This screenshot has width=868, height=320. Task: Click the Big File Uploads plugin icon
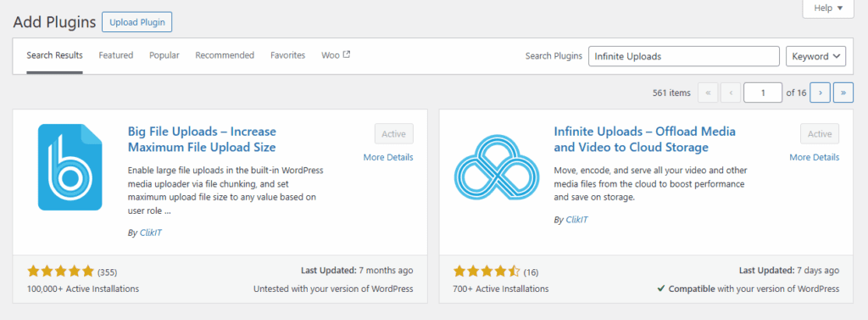[70, 167]
